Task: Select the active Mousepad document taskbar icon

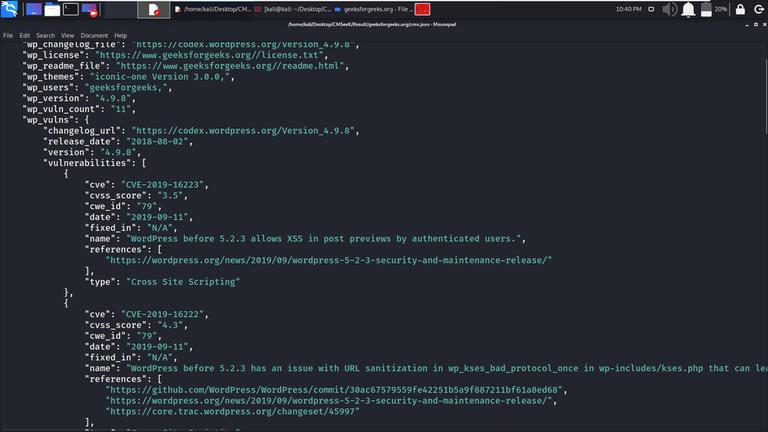Action: (x=154, y=9)
